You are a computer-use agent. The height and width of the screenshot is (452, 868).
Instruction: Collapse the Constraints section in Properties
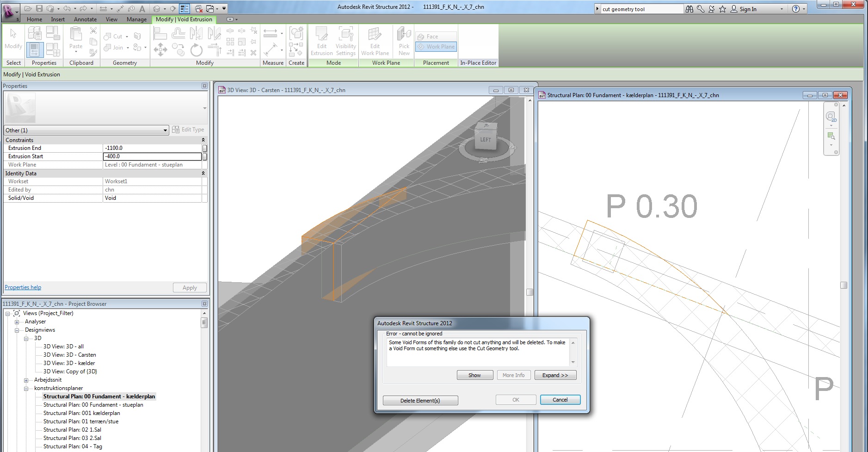coord(203,140)
